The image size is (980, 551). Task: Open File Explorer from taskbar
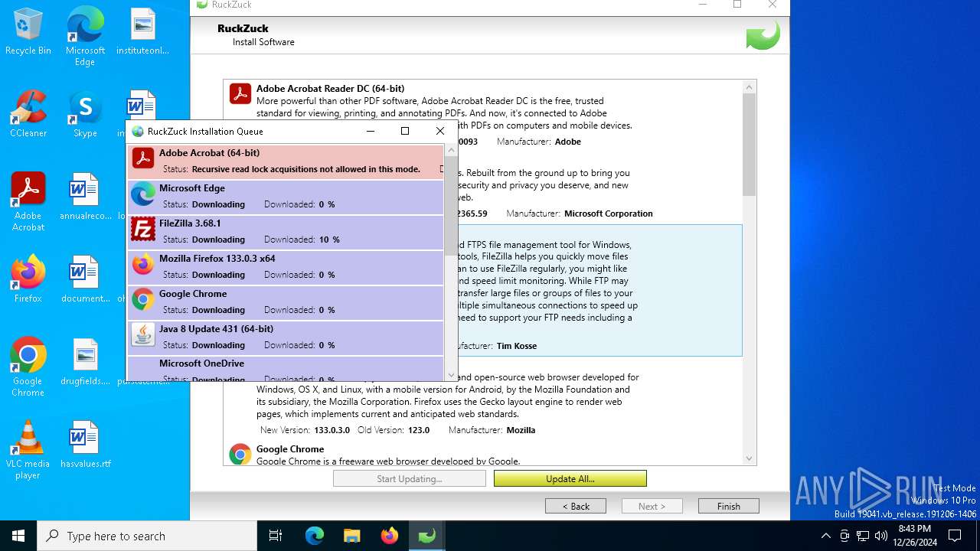[352, 536]
